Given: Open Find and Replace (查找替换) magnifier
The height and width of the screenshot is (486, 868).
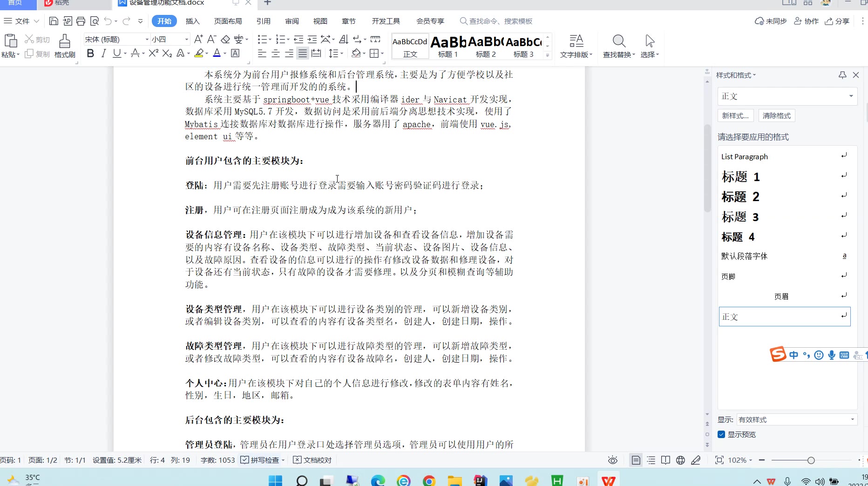Looking at the screenshot, I should pyautogui.click(x=619, y=41).
